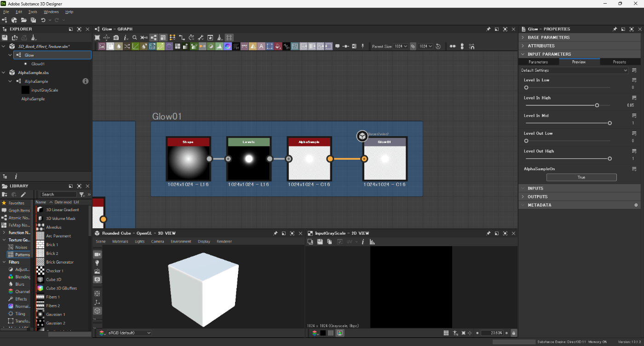This screenshot has width=644, height=346.
Task: Select Glow01 item in Explorer
Action: click(x=38, y=64)
